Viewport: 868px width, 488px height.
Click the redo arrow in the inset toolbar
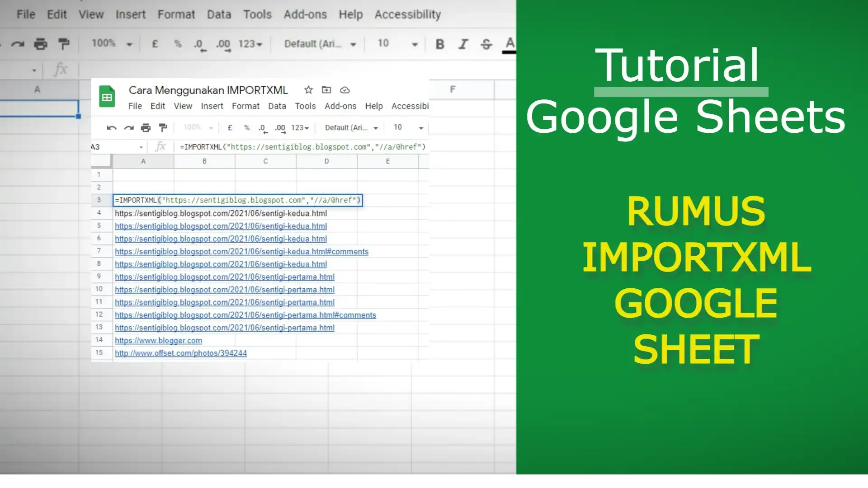(x=129, y=128)
